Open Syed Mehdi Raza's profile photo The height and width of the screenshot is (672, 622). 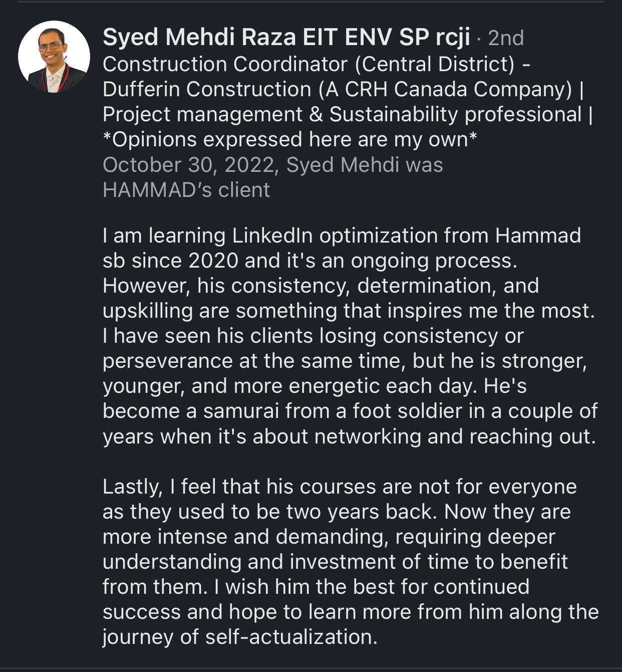54,57
